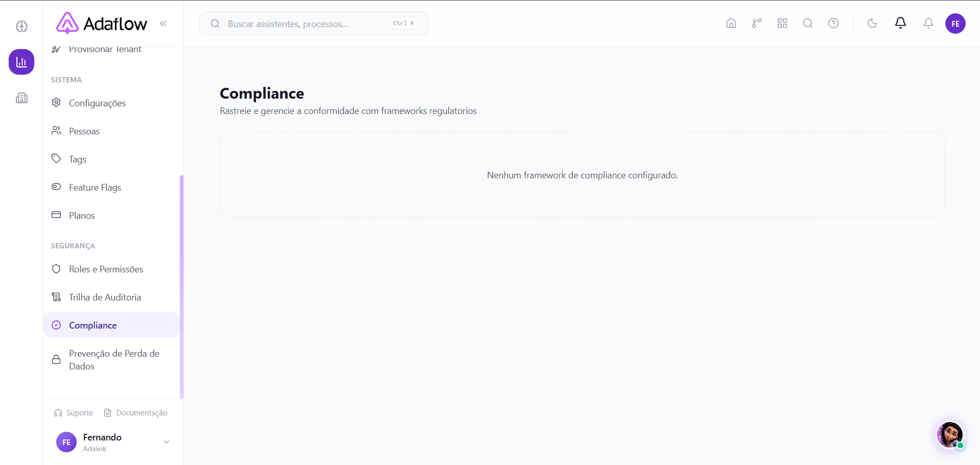Open the grid apps icon
The height and width of the screenshot is (465, 980).
pos(782,23)
